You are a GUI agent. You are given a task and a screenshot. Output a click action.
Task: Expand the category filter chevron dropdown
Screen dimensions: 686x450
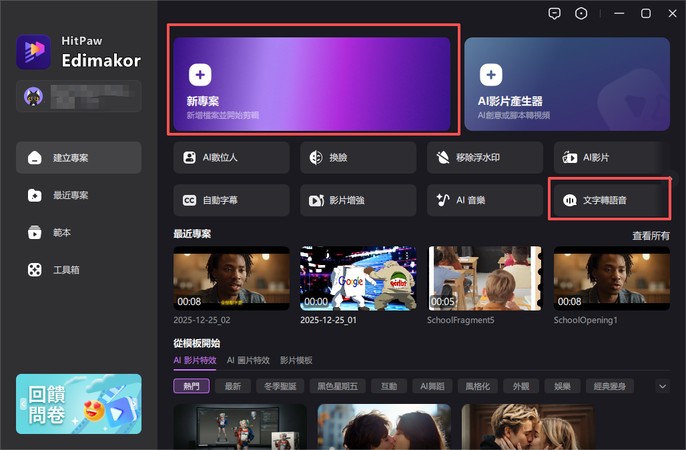click(662, 386)
